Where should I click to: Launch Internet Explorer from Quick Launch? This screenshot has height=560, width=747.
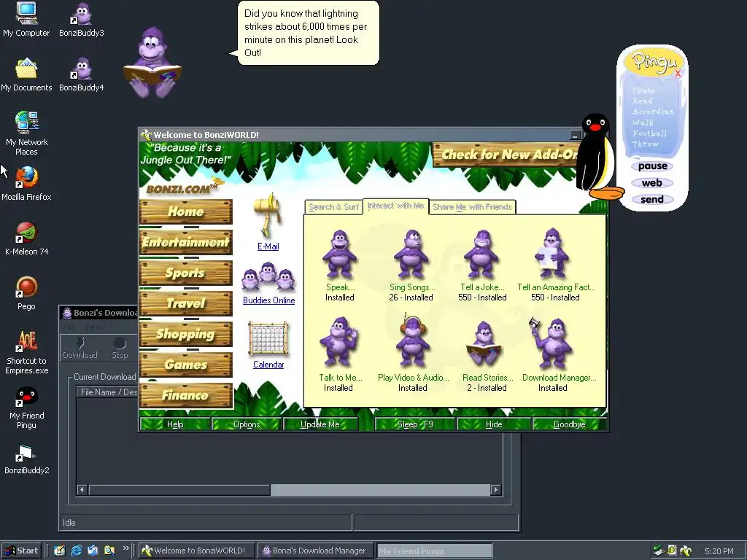(x=76, y=551)
